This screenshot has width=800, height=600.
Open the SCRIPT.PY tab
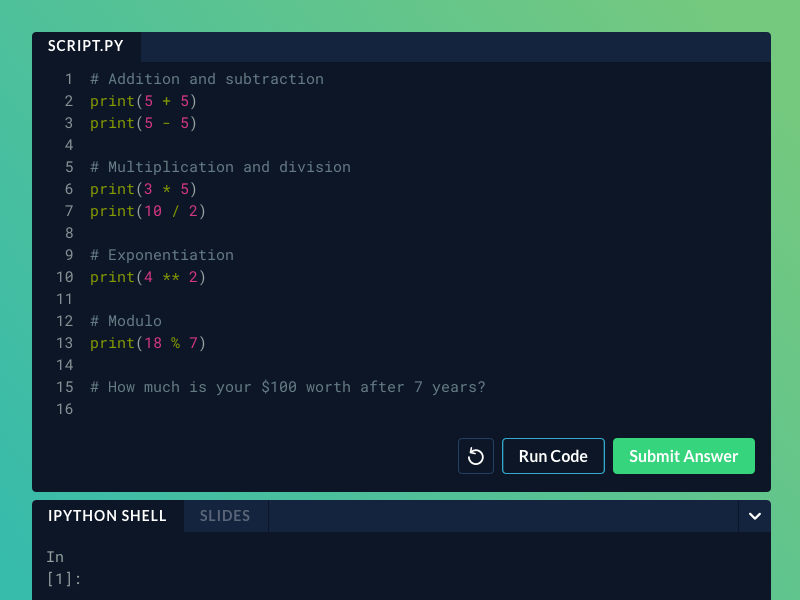point(85,46)
